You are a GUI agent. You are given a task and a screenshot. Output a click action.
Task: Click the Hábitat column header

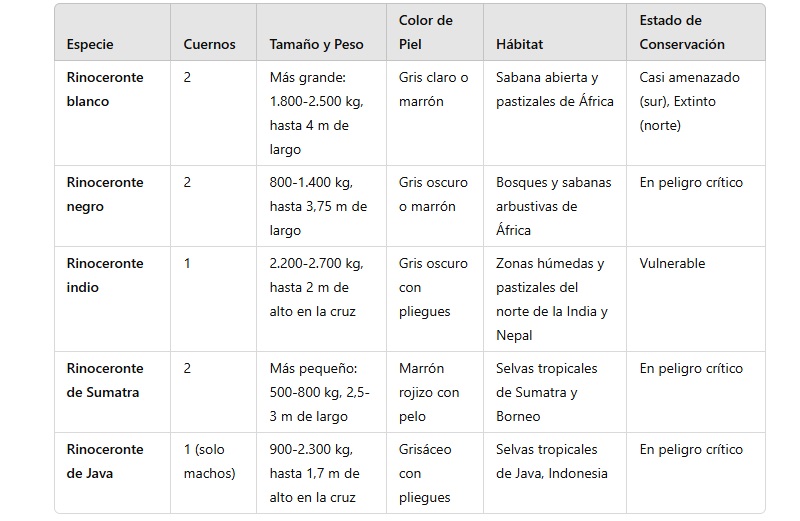pyautogui.click(x=519, y=44)
